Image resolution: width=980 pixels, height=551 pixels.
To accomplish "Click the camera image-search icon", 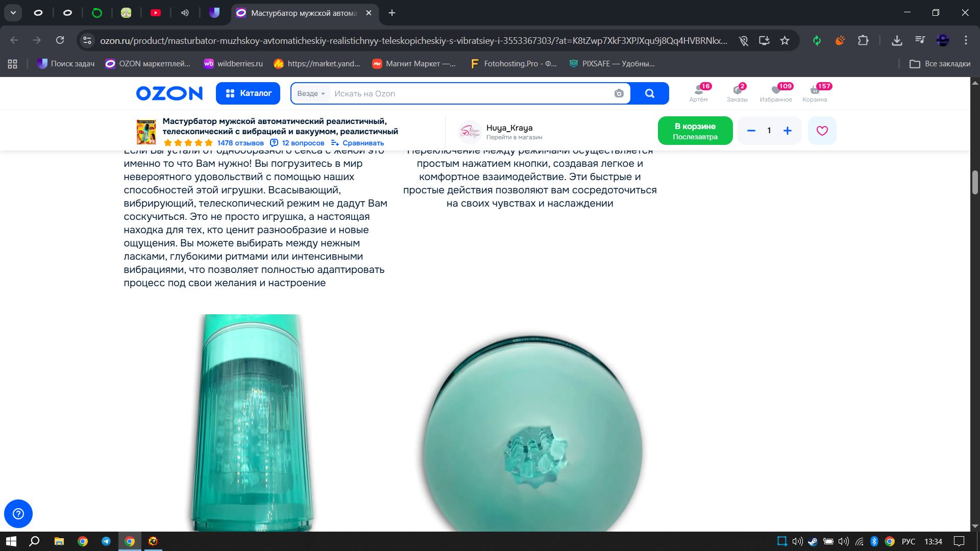I will click(619, 93).
